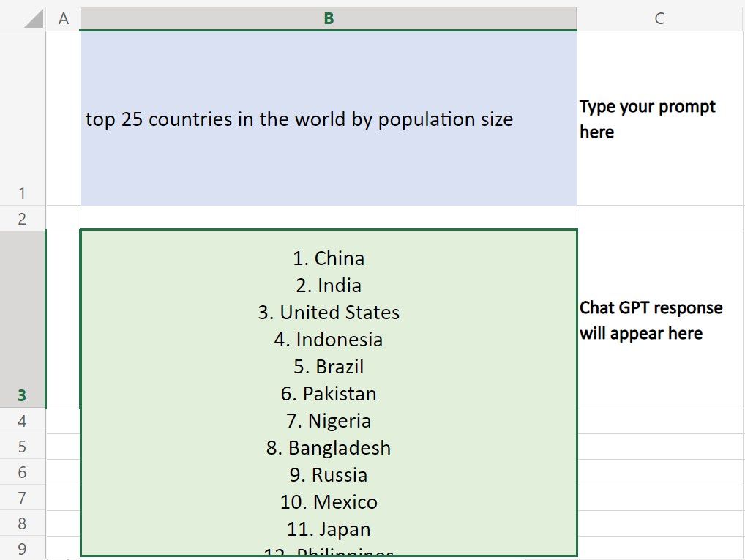
Task: Select empty cell B2 between prompt and response
Action: click(329, 219)
